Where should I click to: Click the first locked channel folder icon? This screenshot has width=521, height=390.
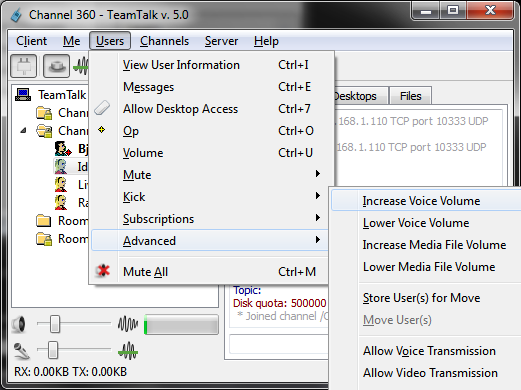(x=44, y=113)
